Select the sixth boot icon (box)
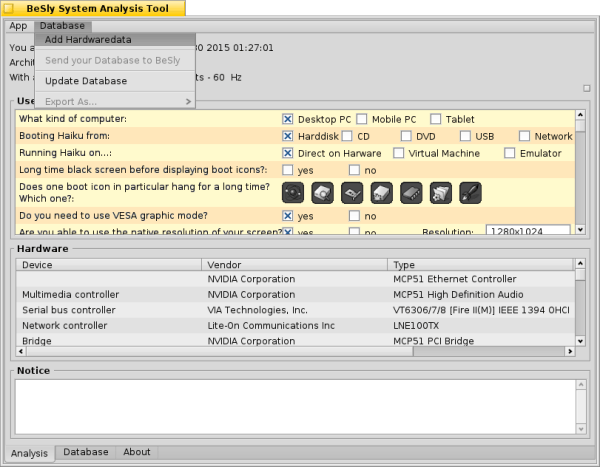 [440, 193]
